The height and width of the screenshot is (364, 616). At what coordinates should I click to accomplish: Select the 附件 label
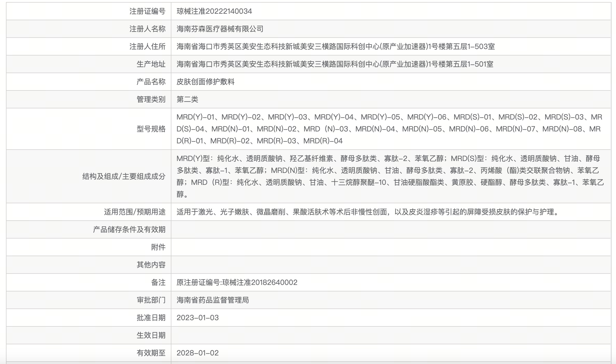point(158,247)
